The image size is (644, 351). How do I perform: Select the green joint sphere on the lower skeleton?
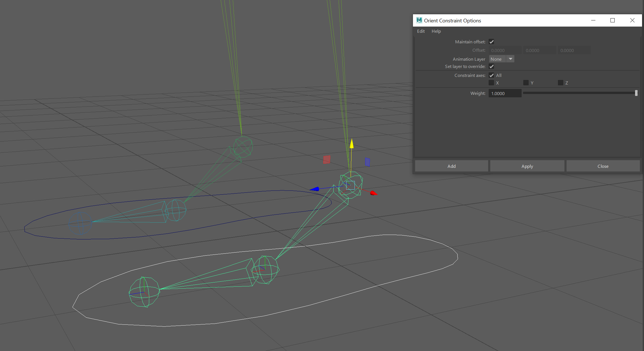(144, 292)
